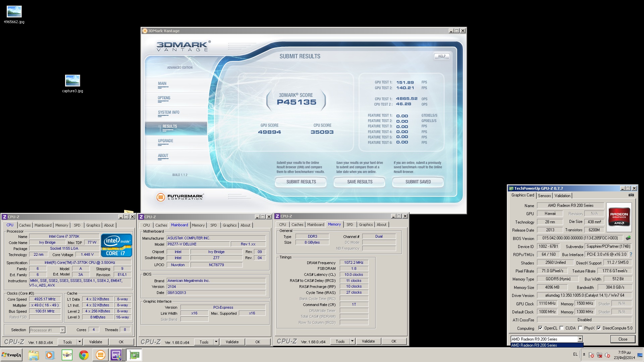Switch to the GPU-Z graphics card taskbar icon
The height and width of the screenshot is (362, 644).
(135, 355)
